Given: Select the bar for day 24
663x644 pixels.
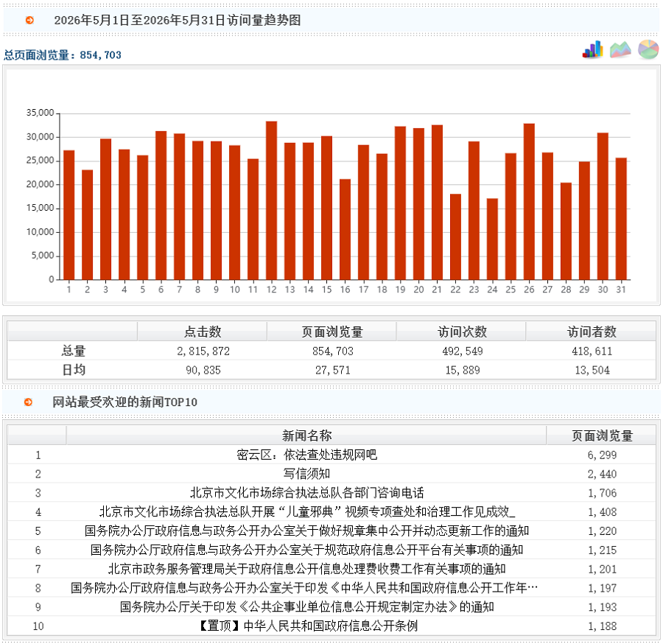Looking at the screenshot, I should [x=492, y=239].
